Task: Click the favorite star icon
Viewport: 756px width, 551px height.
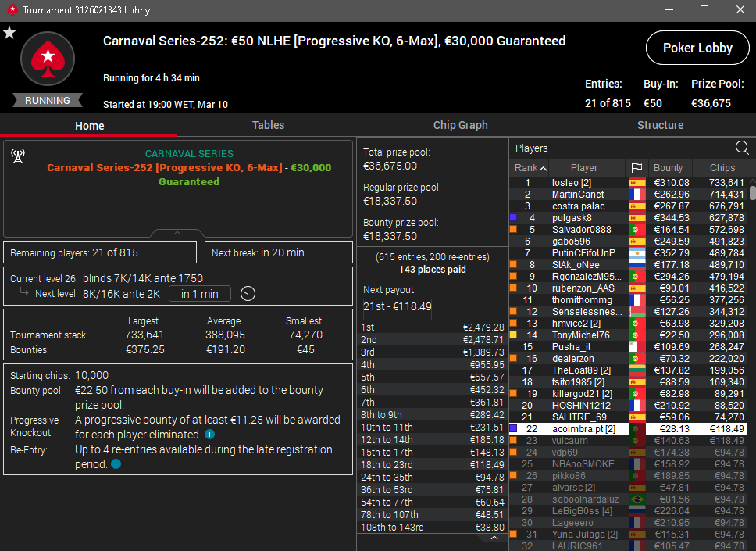Action: (9, 33)
